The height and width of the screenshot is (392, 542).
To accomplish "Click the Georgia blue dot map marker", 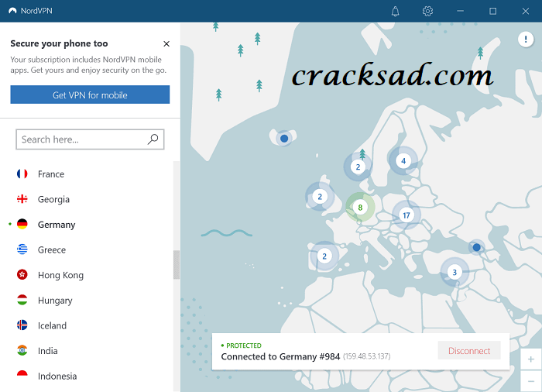I will coord(477,247).
